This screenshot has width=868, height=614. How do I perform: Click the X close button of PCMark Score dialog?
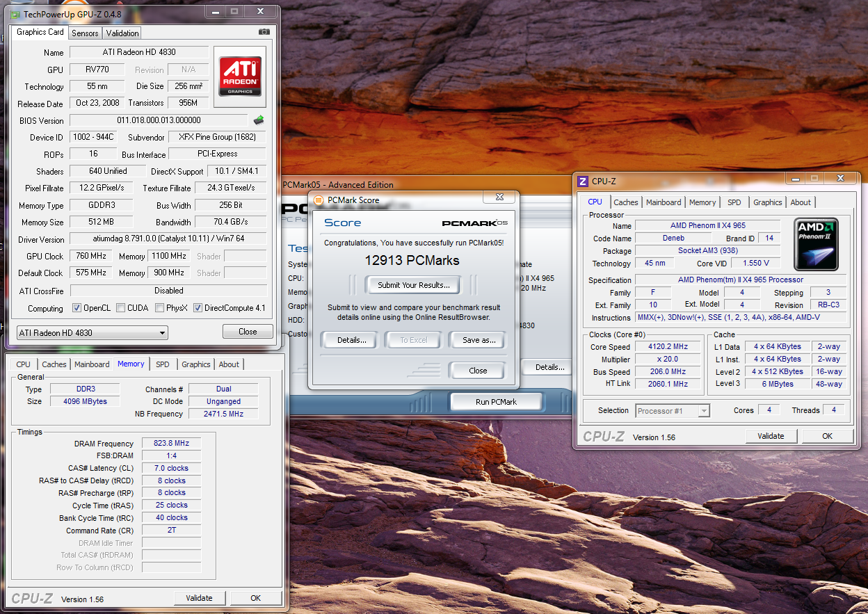499,198
